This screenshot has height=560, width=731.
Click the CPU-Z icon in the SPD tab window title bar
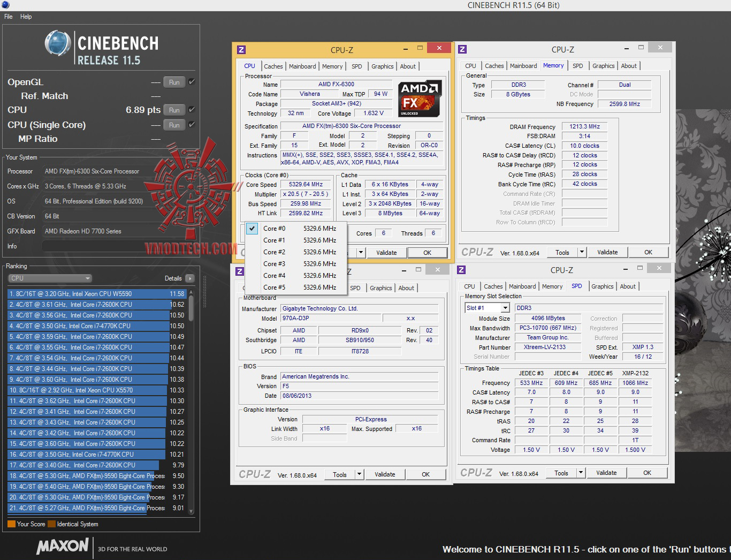click(x=461, y=270)
